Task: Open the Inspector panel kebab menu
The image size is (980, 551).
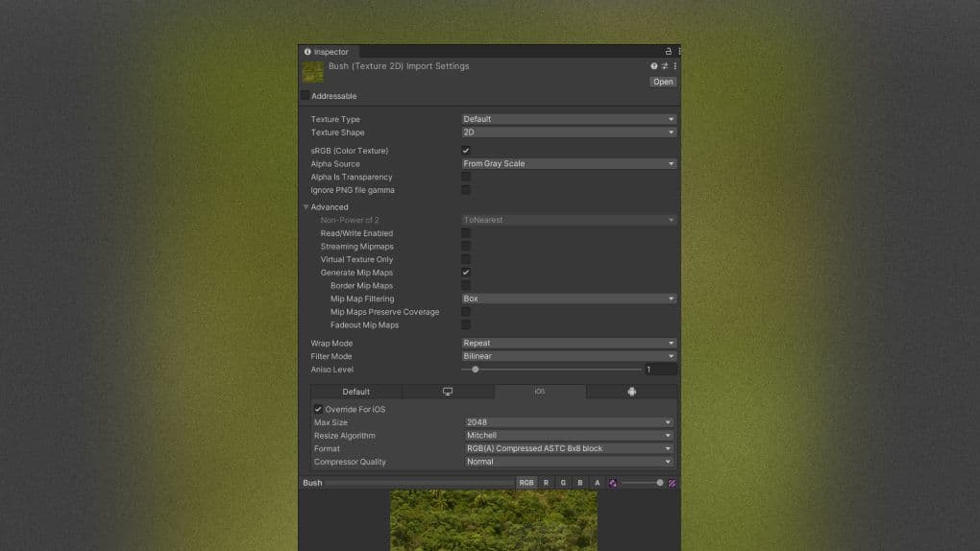Action: point(678,51)
